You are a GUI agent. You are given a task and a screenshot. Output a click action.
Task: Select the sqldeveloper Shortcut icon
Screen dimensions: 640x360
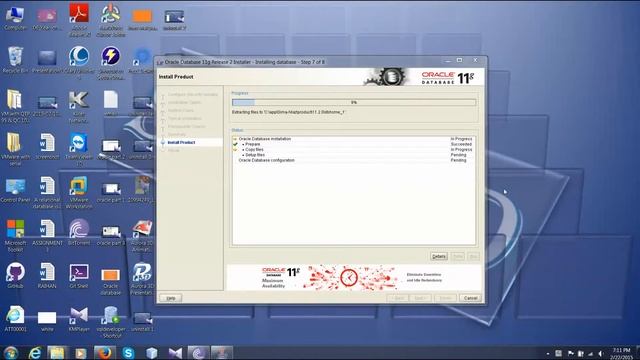(x=111, y=322)
